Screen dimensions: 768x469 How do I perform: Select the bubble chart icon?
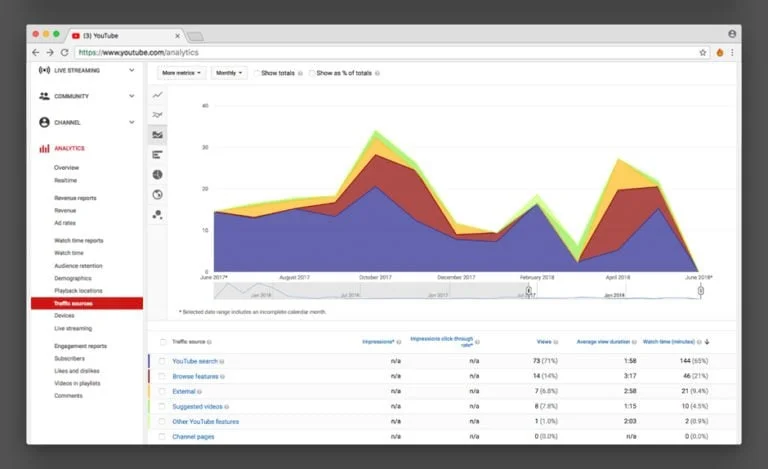158,214
